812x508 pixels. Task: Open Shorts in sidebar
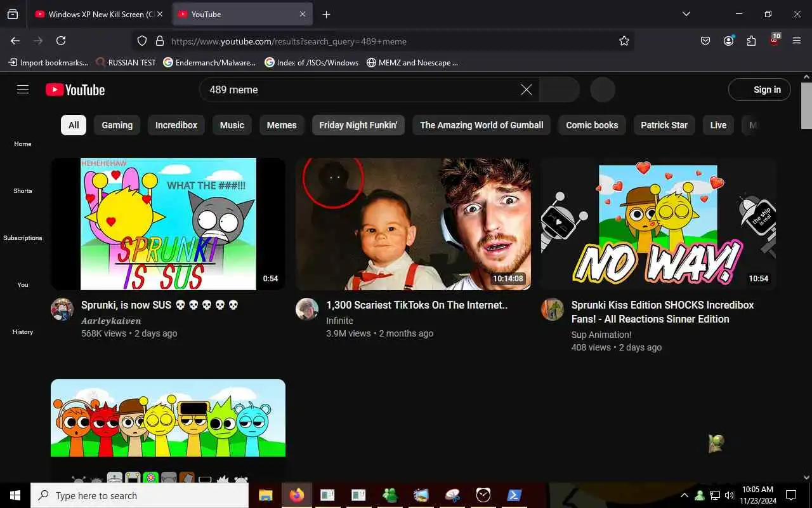23,191
